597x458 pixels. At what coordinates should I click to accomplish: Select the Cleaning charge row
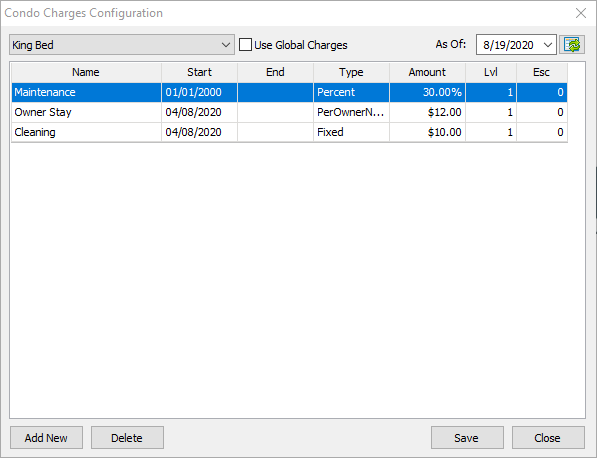coord(289,132)
